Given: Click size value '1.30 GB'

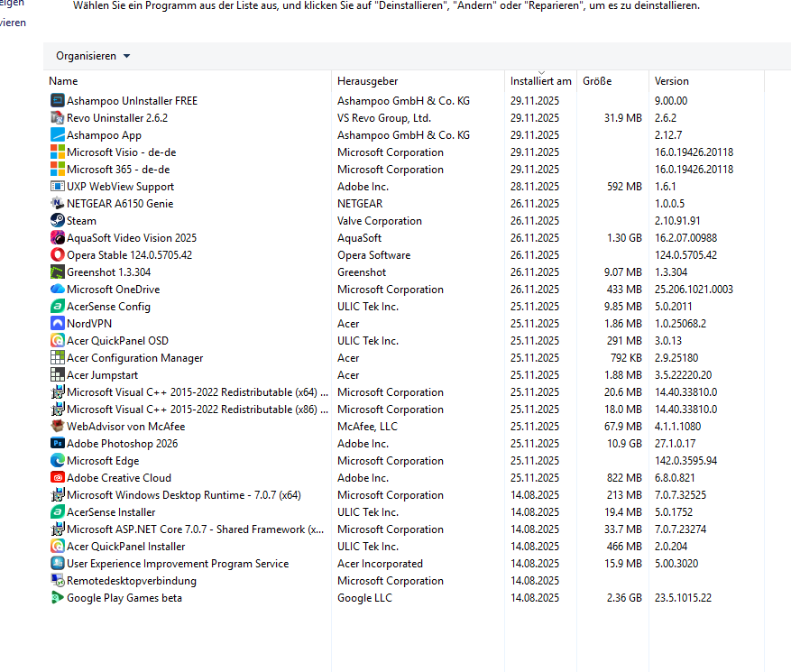Looking at the screenshot, I should click(624, 238).
